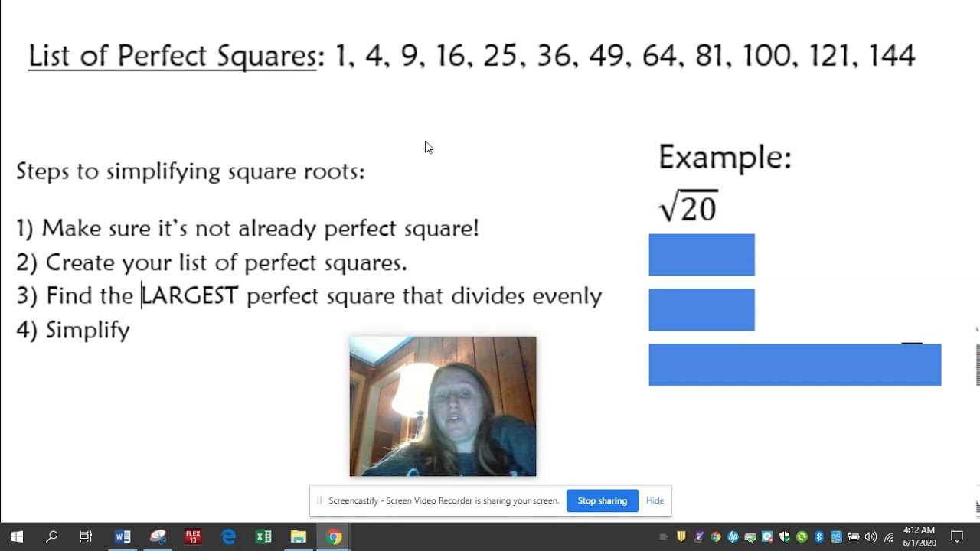Open Windows Security shield tray icon
The height and width of the screenshot is (551, 980).
tap(784, 536)
